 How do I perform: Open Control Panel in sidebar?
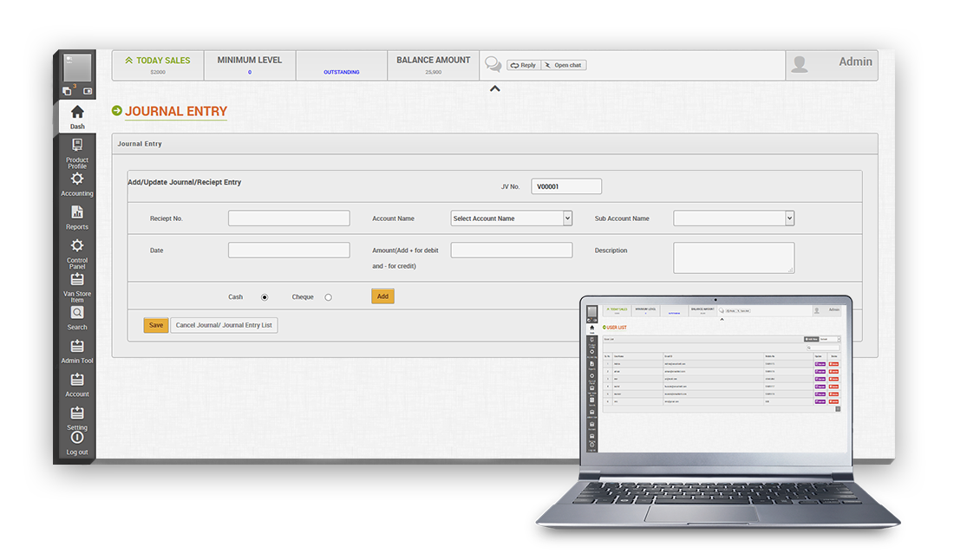77,246
